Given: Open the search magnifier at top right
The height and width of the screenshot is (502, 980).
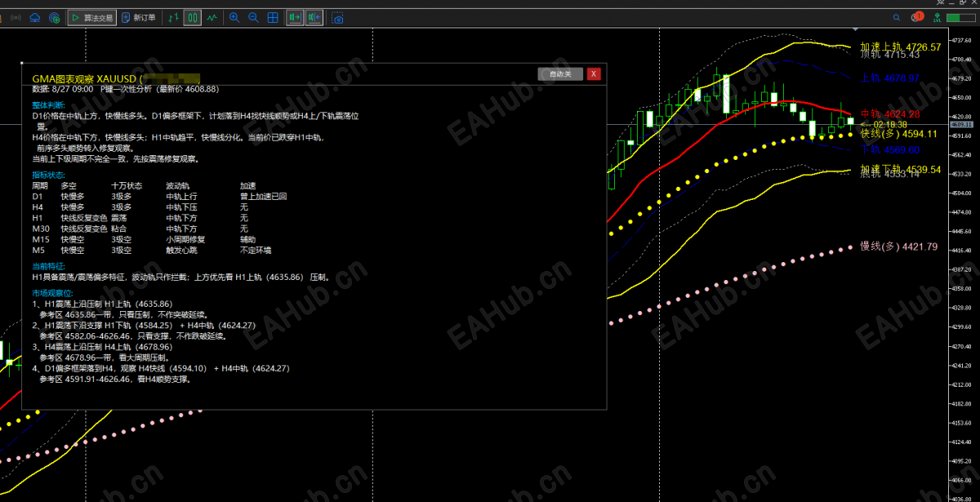Looking at the screenshot, I should pos(897,17).
